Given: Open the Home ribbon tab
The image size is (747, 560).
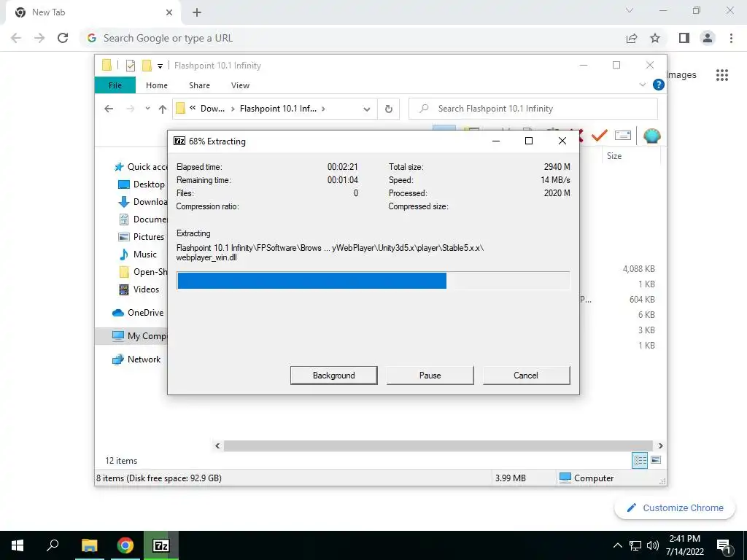Looking at the screenshot, I should [x=157, y=85].
